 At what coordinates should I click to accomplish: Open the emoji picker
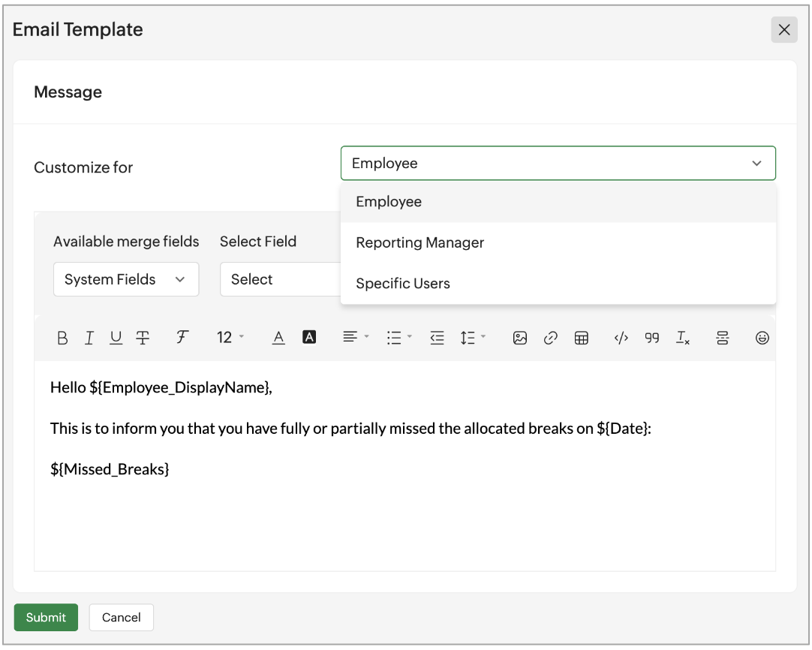coord(762,339)
